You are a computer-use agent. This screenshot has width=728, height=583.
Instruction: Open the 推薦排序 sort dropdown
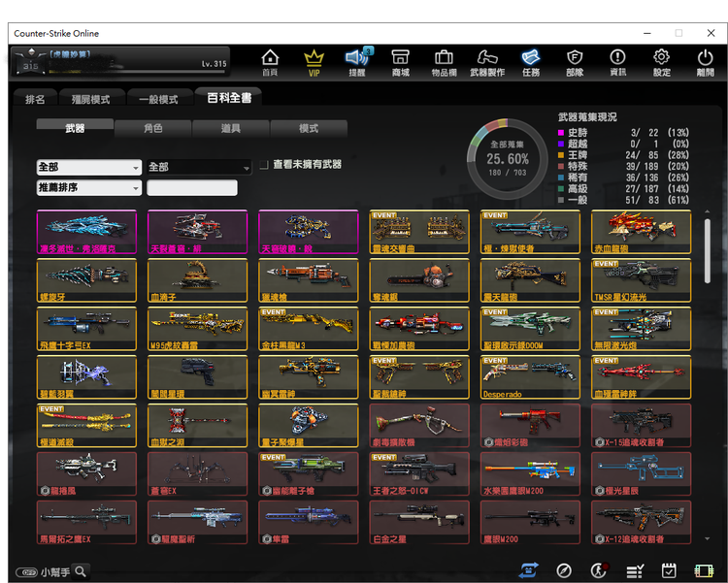[x=89, y=187]
